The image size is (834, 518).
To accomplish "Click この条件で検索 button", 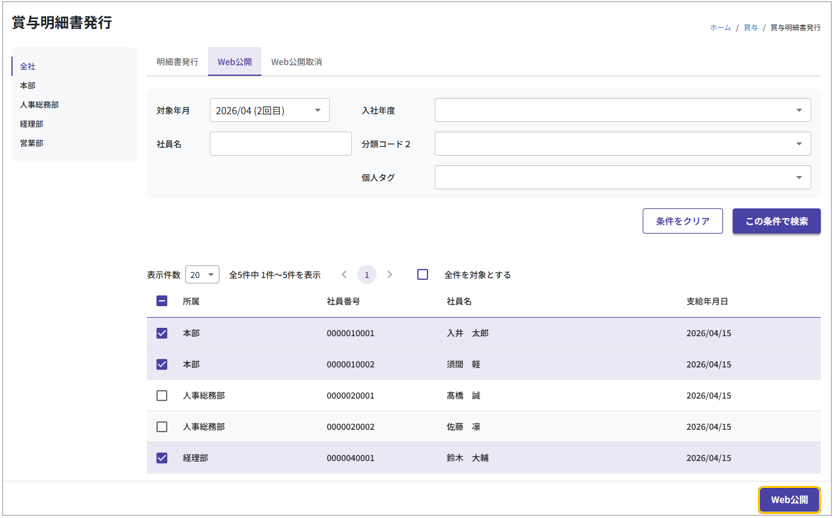I will (776, 221).
